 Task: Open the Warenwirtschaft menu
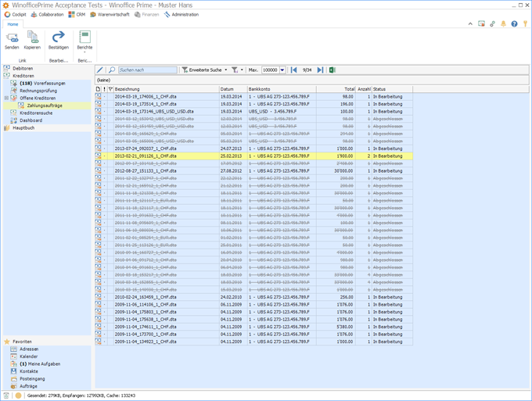click(110, 15)
